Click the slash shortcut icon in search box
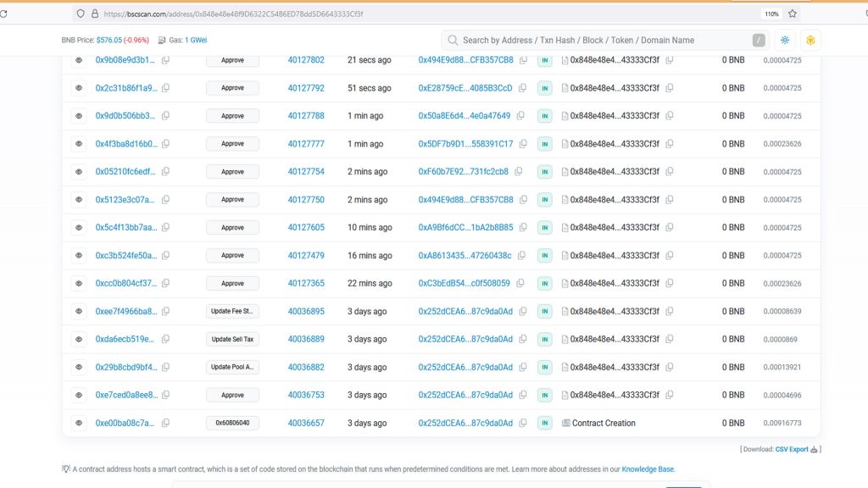Viewport: 868px width, 488px height. [759, 40]
